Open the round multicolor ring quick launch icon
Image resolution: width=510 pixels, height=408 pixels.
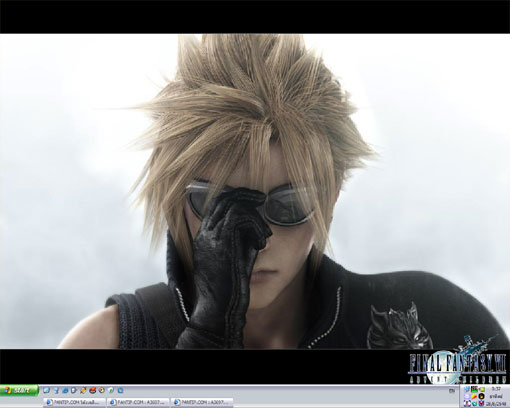coord(101,390)
